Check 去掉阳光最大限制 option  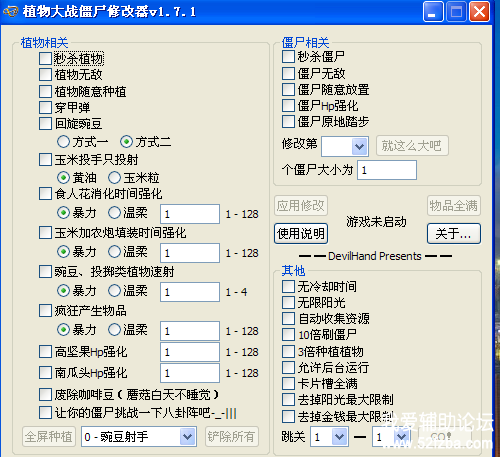coord(288,400)
